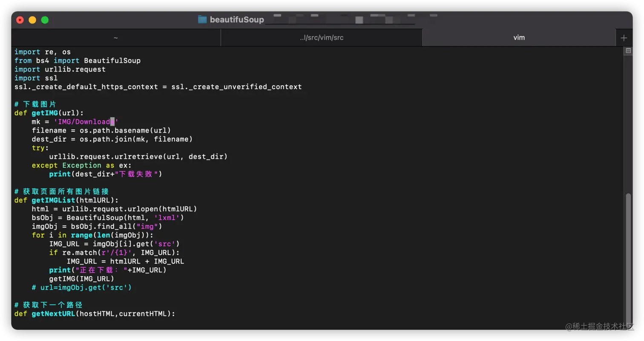Click comment '# 获取下一个路径'
Image resolution: width=644 pixels, height=341 pixels.
click(49, 305)
